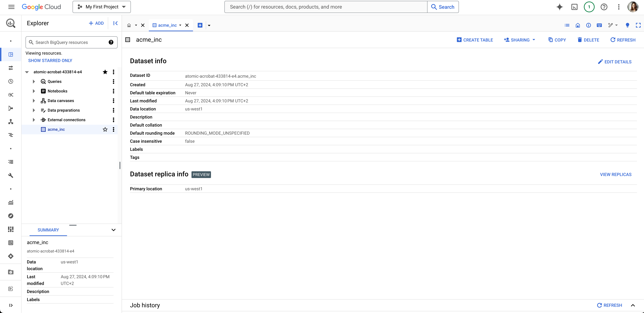Viewport: 644px width, 313px height.
Task: Expand External connections tree node
Action: point(34,120)
